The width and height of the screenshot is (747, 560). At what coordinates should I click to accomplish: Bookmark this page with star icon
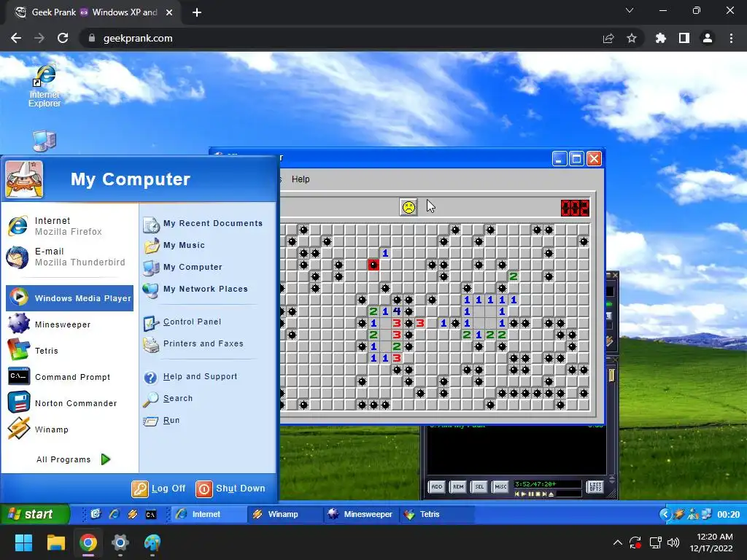pyautogui.click(x=632, y=38)
